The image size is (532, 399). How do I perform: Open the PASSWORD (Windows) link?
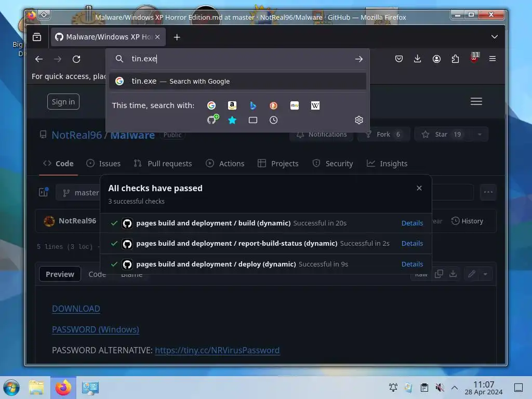click(96, 329)
